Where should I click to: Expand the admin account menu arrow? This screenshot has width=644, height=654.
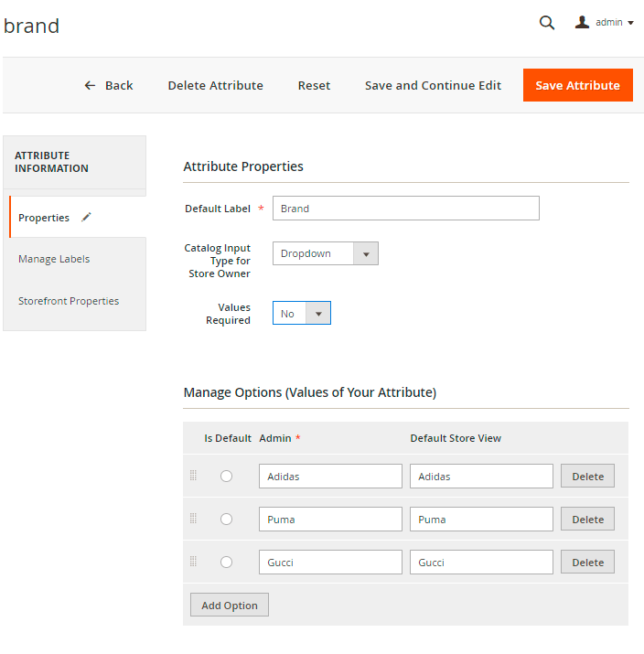631,23
